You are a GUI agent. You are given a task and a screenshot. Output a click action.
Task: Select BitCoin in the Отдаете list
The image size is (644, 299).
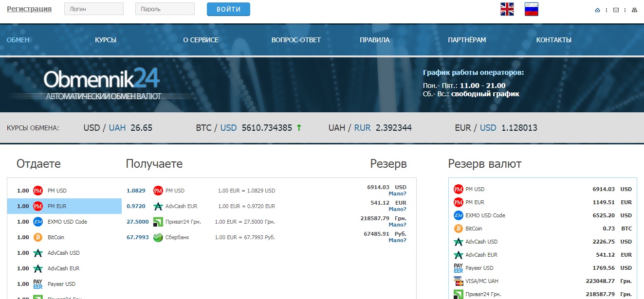coord(55,237)
